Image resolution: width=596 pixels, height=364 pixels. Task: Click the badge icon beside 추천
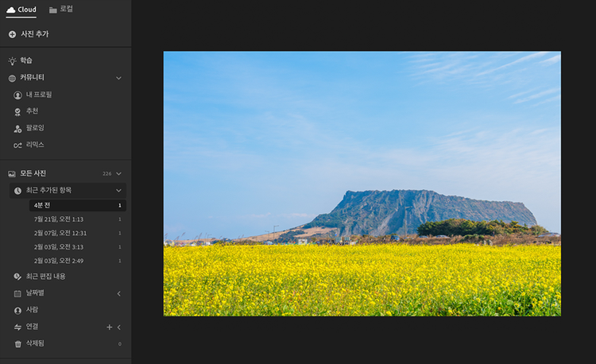point(17,112)
